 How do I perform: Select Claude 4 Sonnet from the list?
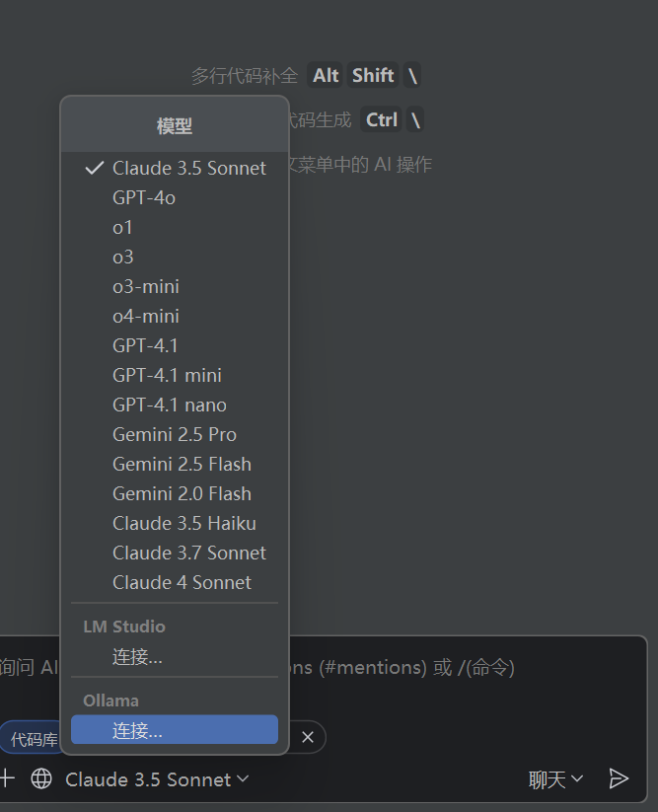tap(182, 583)
